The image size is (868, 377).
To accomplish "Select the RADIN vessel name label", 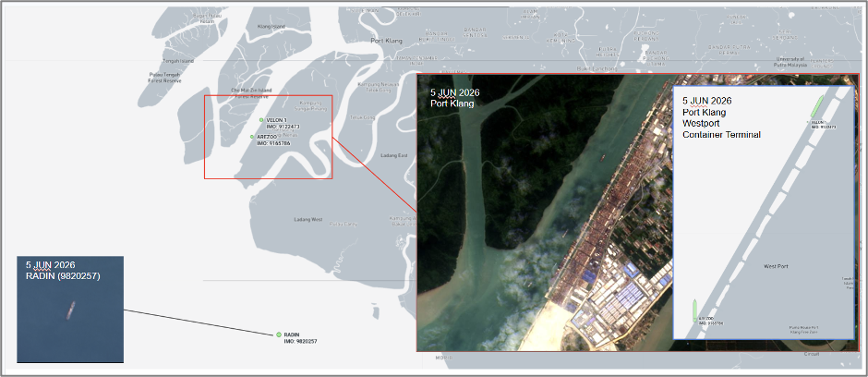I will 291,334.
